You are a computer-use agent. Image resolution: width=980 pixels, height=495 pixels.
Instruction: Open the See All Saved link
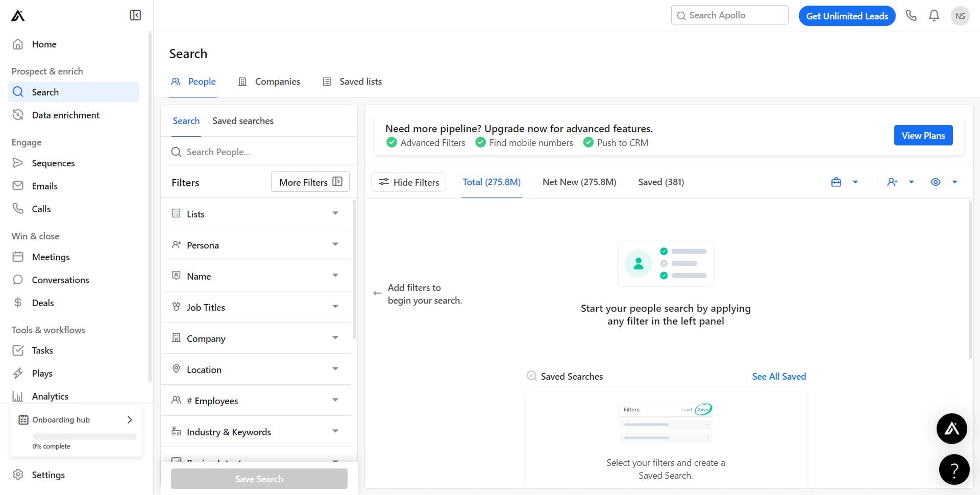(779, 377)
